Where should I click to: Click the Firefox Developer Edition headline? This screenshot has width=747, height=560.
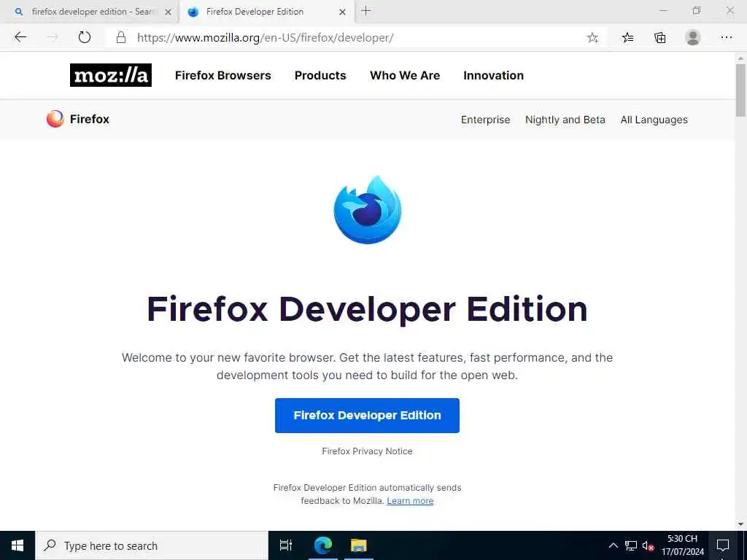coord(368,309)
